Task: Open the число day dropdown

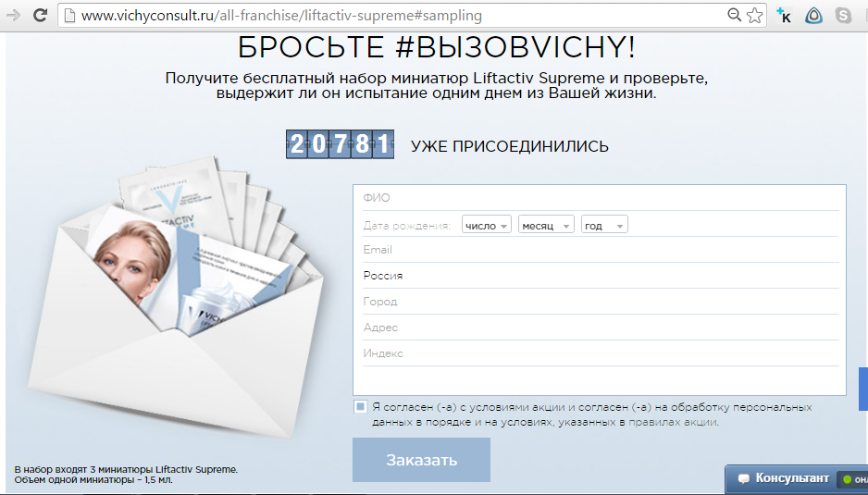Action: click(x=487, y=226)
